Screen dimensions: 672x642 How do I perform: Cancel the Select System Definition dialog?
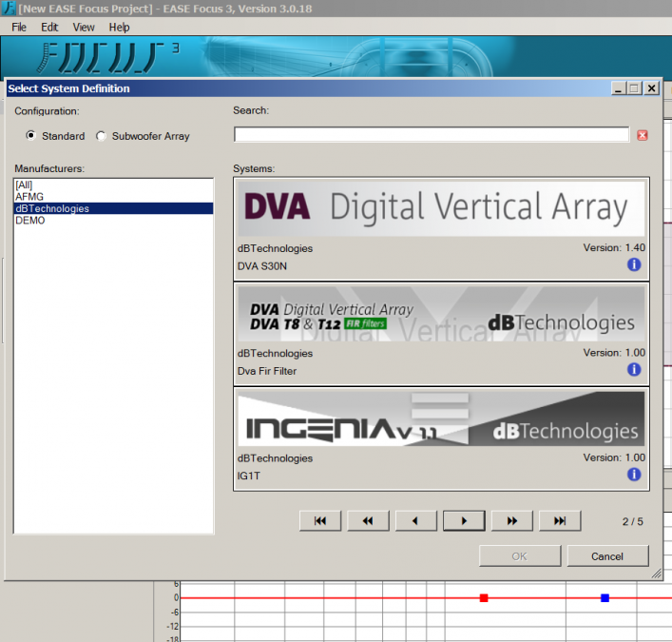(607, 556)
